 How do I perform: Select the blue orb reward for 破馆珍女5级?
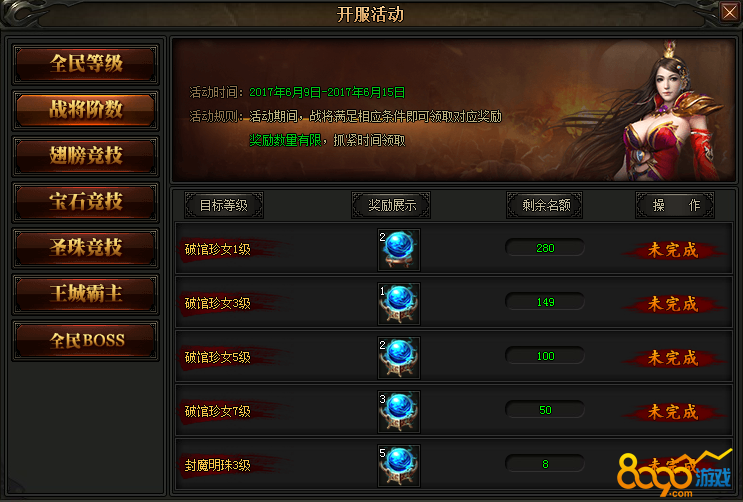click(399, 358)
